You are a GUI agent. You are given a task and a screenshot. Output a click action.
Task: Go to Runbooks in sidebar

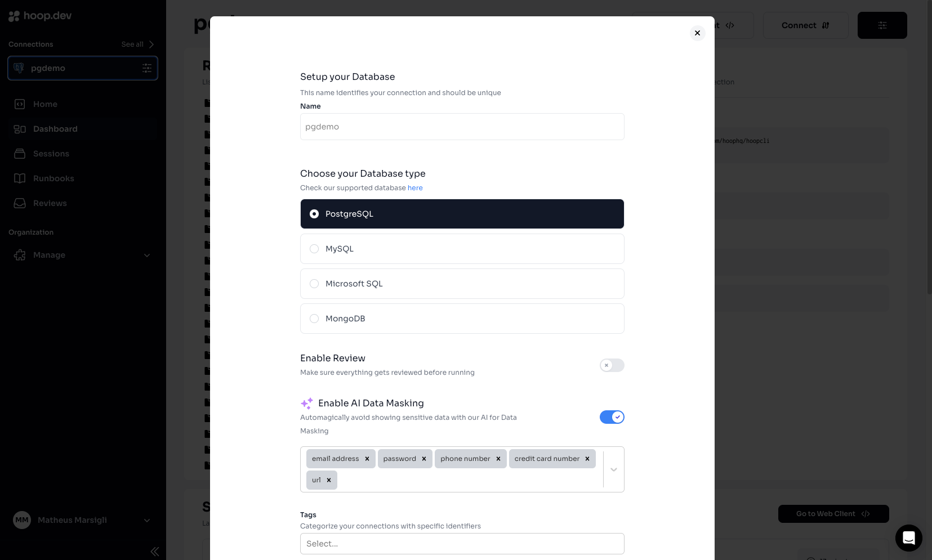(53, 178)
